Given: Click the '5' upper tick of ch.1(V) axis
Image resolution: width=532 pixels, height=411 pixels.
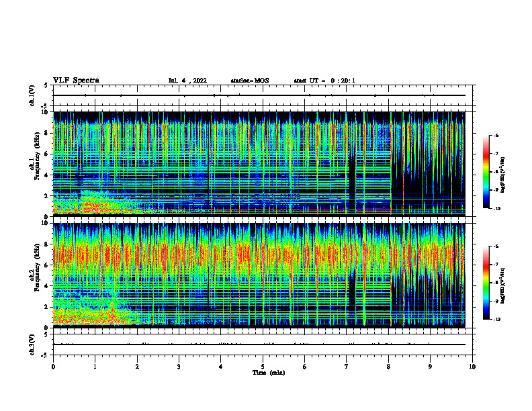Looking at the screenshot, I should [46, 85].
